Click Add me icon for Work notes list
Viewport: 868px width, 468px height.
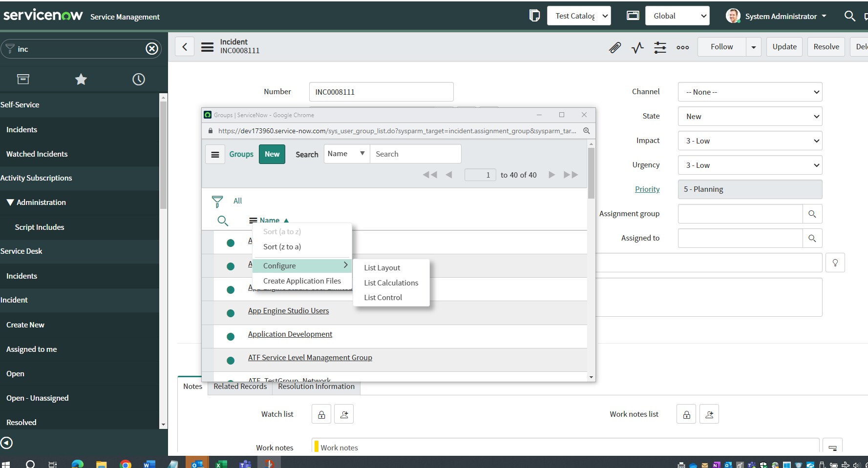click(709, 414)
